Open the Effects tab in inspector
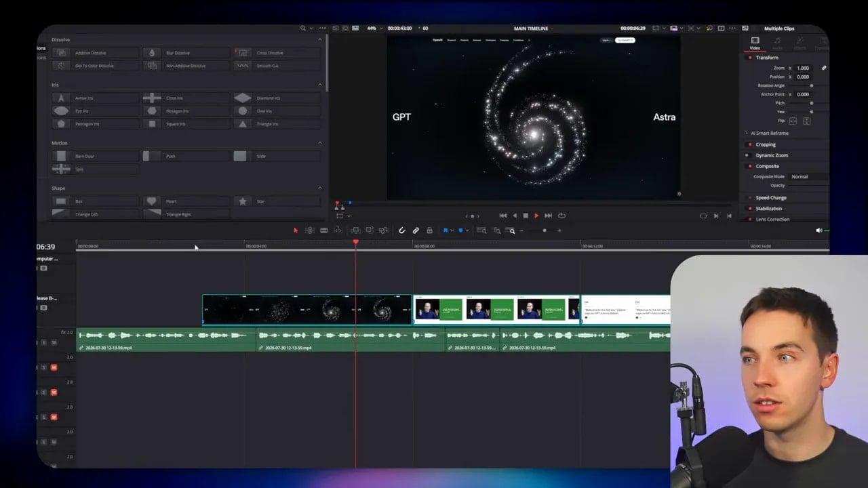 800,43
